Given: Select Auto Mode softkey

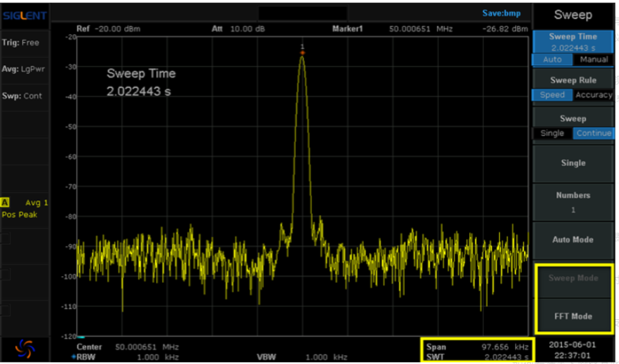Looking at the screenshot, I should 573,240.
